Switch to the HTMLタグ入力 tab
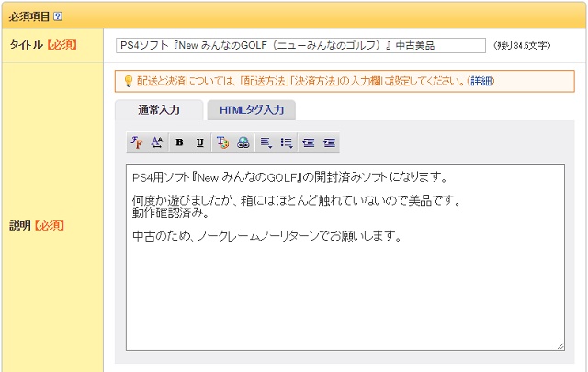The image size is (588, 372). coord(251,110)
